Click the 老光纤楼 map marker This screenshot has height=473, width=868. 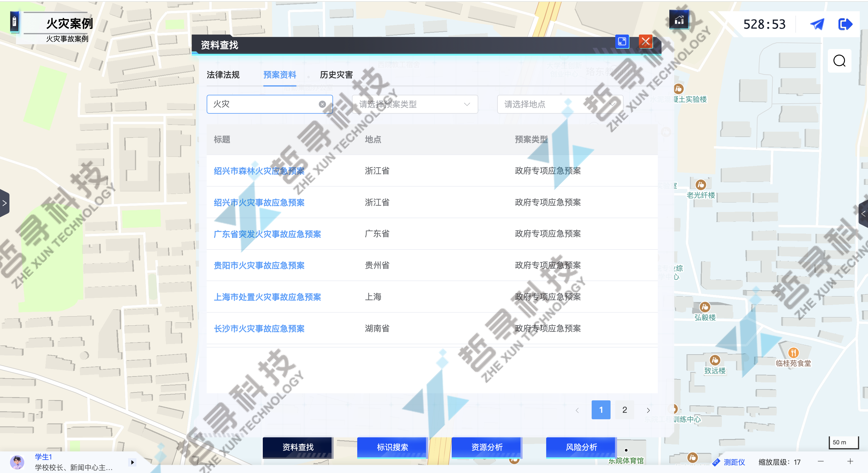(x=701, y=185)
